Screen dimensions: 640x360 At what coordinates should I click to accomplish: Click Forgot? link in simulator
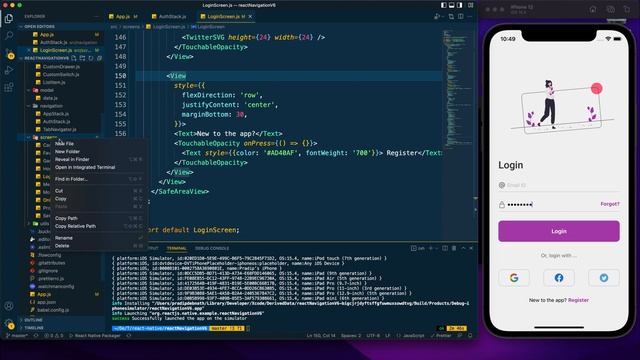pyautogui.click(x=610, y=204)
